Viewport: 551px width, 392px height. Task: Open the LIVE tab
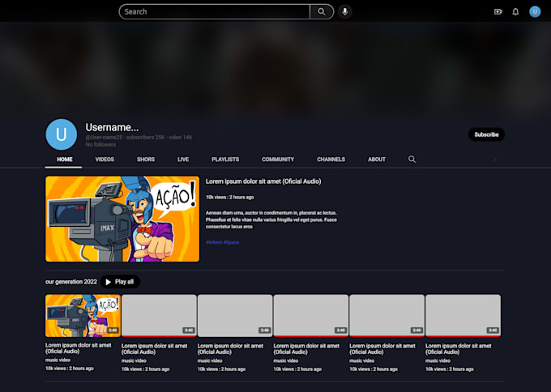tap(183, 160)
